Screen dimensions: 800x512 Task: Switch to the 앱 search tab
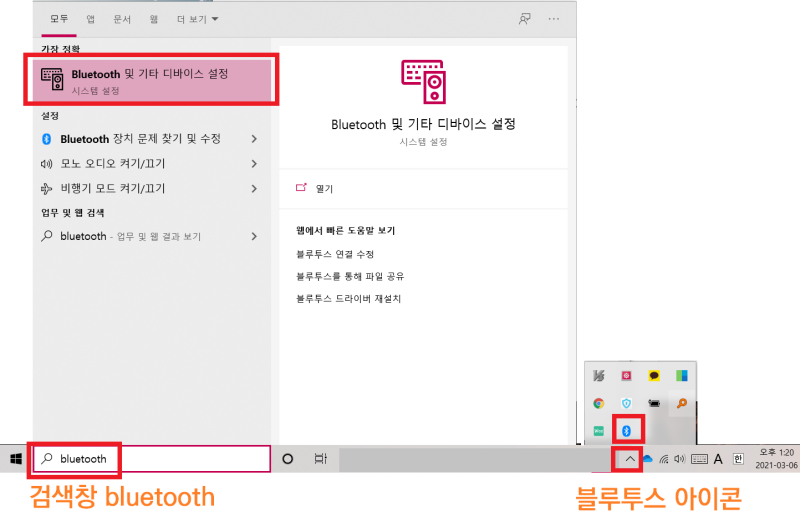90,19
